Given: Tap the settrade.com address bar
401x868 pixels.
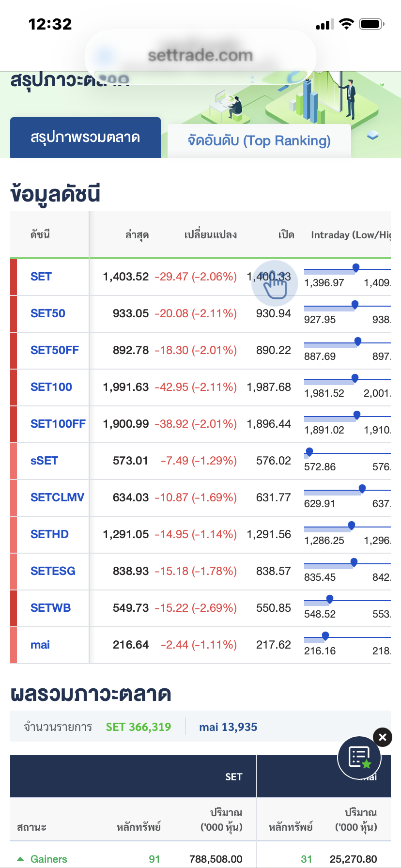Looking at the screenshot, I should click(x=200, y=55).
